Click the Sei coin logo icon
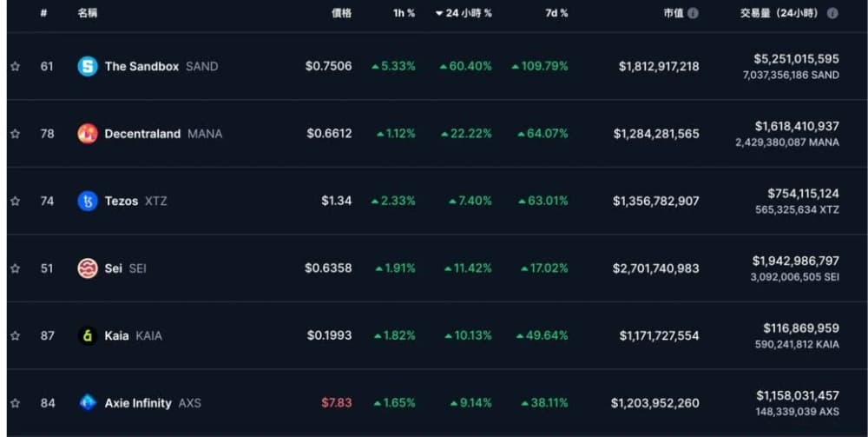The width and height of the screenshot is (868, 437). tap(88, 268)
